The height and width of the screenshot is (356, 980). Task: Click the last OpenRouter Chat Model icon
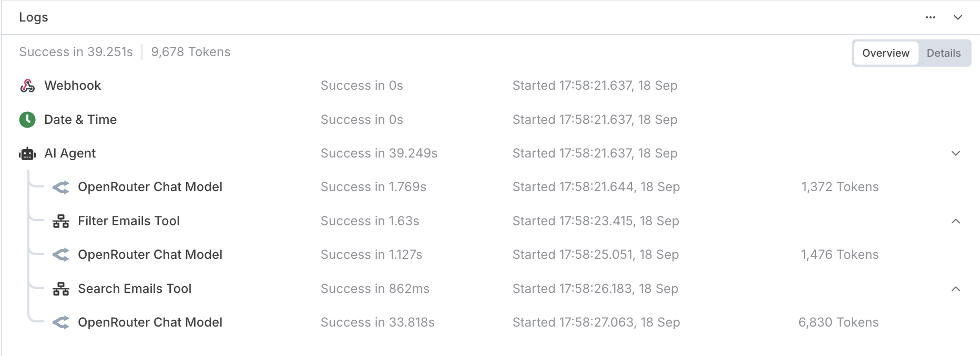coord(61,322)
